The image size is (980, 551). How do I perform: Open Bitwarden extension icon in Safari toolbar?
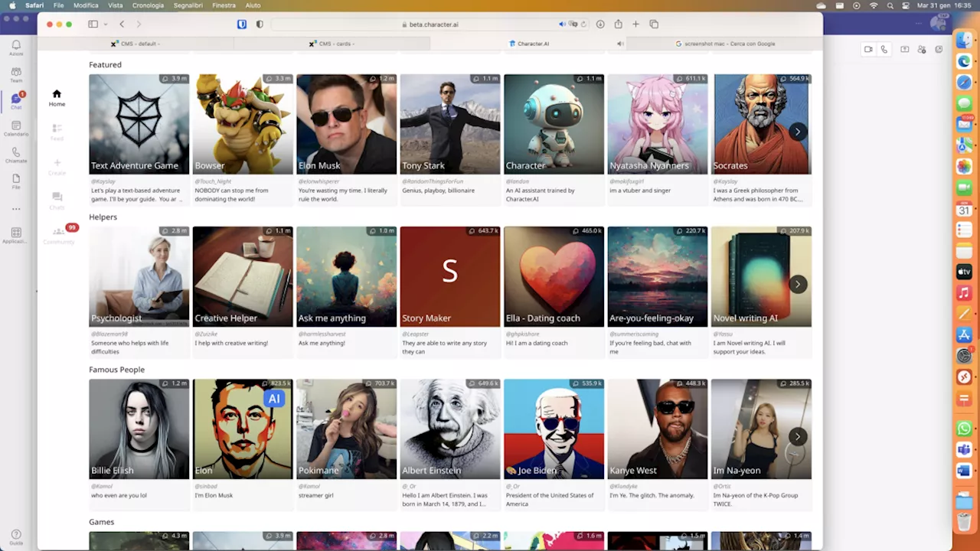click(x=242, y=24)
